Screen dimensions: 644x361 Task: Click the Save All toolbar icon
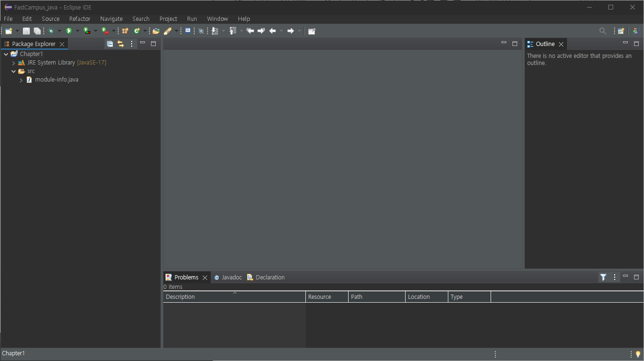tap(37, 31)
